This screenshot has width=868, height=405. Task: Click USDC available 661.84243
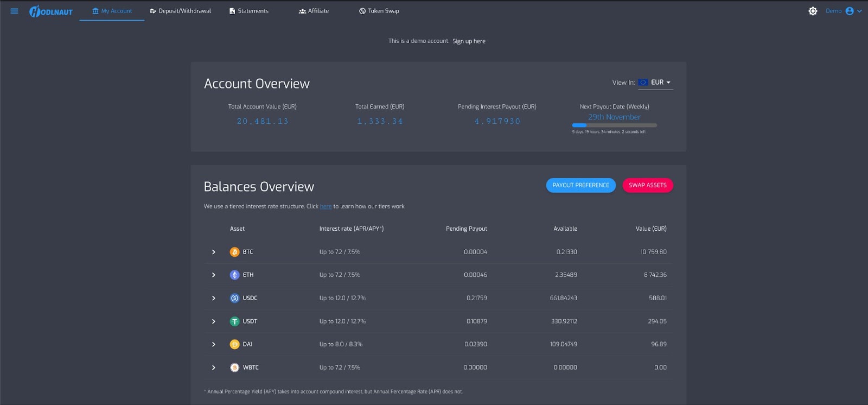(564, 298)
